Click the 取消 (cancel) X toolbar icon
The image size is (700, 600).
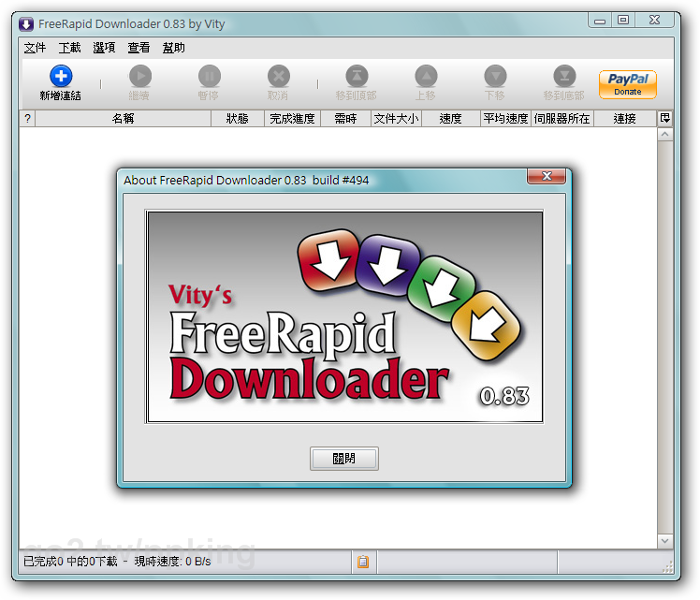click(279, 76)
